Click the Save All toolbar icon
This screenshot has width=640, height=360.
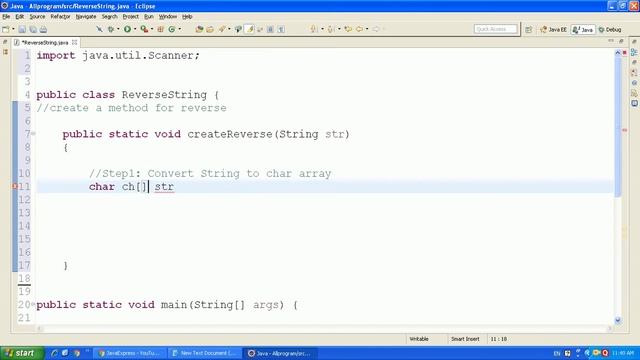coord(33,29)
